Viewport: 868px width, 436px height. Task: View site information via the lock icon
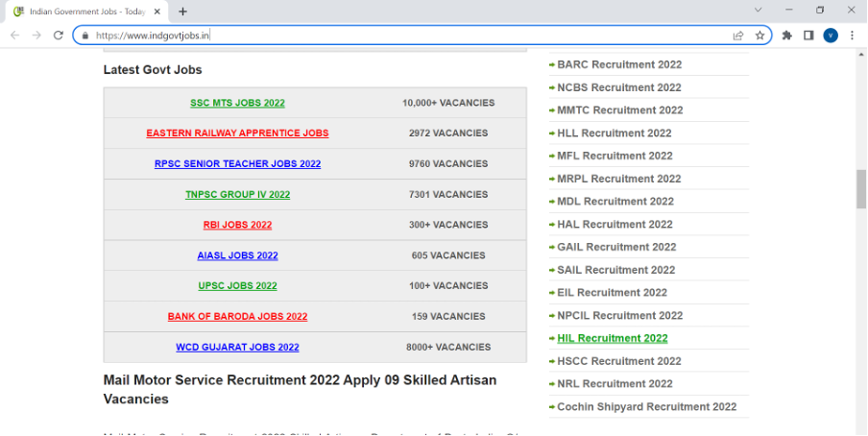tap(85, 36)
